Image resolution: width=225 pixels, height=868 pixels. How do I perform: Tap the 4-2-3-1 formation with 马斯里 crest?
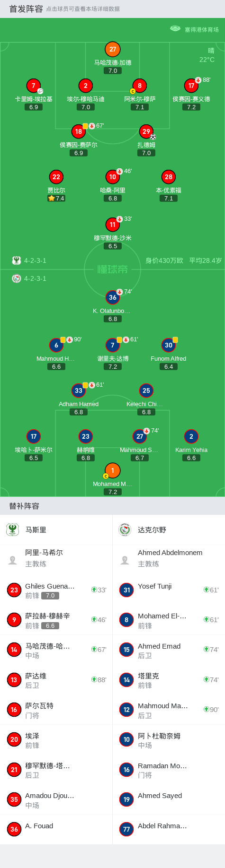[x=29, y=260]
